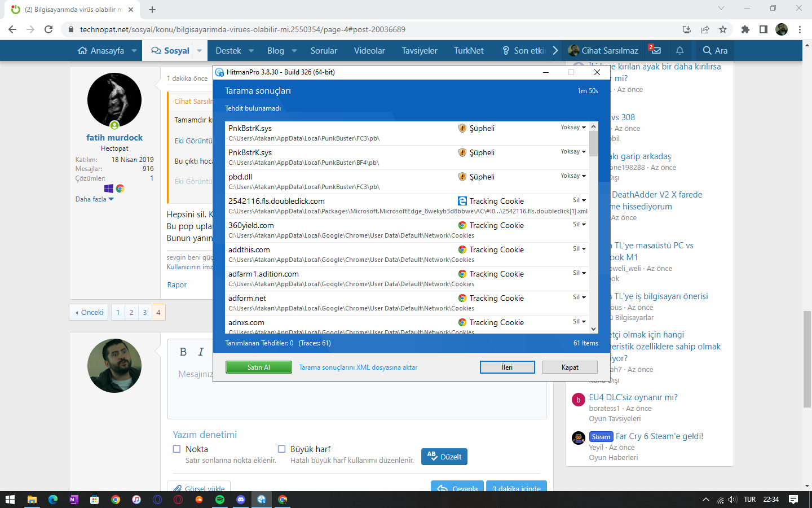Open the TurkNet navigation item

(469, 51)
